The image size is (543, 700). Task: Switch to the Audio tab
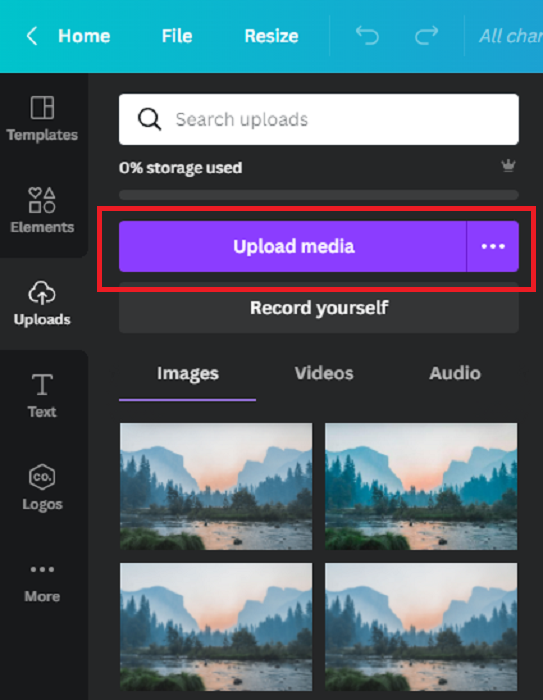click(x=455, y=373)
